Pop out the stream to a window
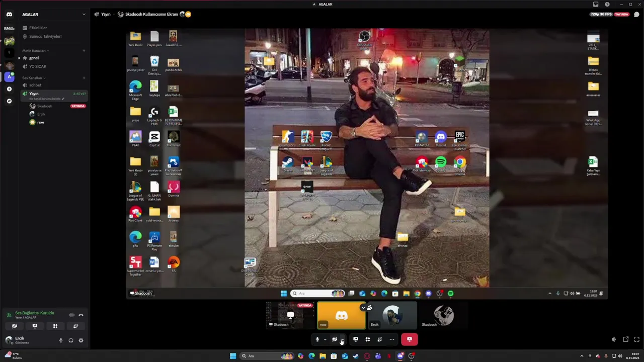This screenshot has height=362, width=644. (625, 339)
